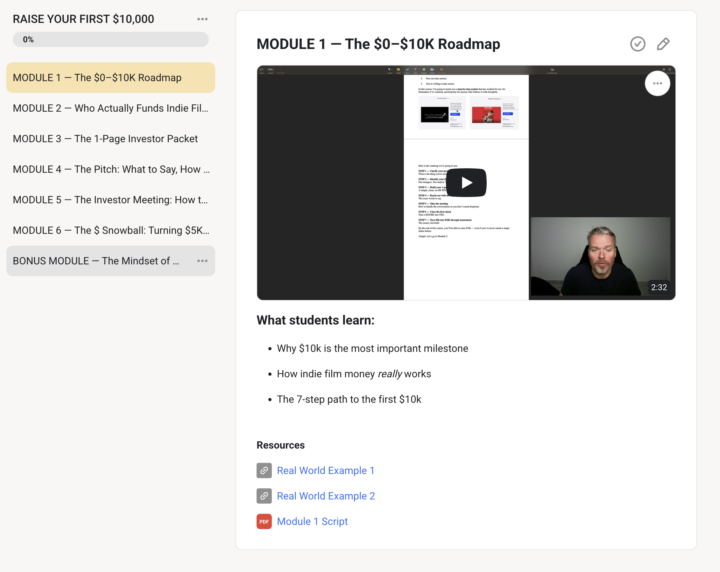The width and height of the screenshot is (720, 572).
Task: Open MODULE 2 — Who Actually Funds Indie Film
Action: point(110,108)
